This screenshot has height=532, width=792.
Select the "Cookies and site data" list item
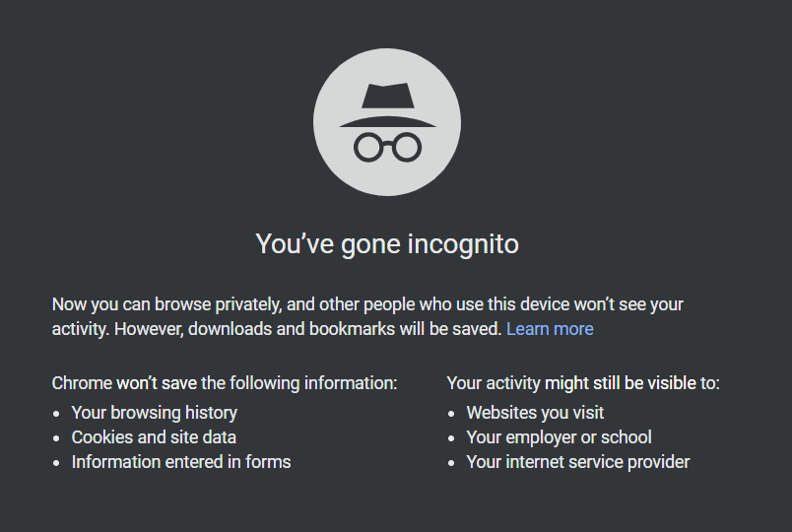pos(154,437)
